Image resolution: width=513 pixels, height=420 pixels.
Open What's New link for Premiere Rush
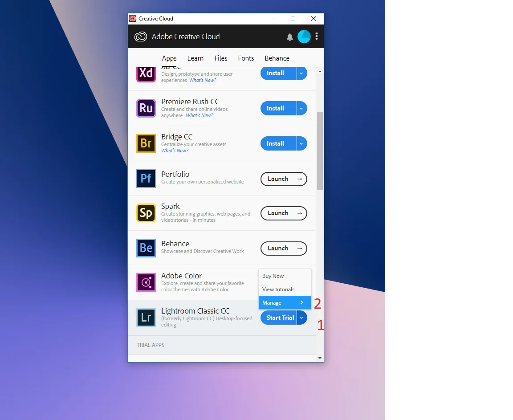[199, 115]
